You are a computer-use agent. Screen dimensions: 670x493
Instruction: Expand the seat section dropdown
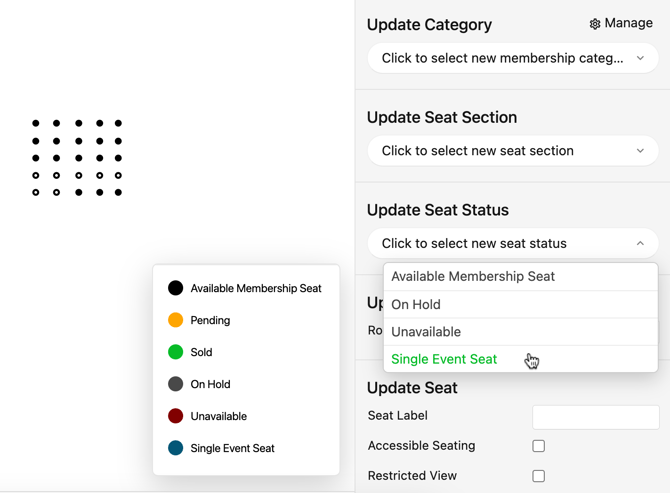tap(512, 151)
